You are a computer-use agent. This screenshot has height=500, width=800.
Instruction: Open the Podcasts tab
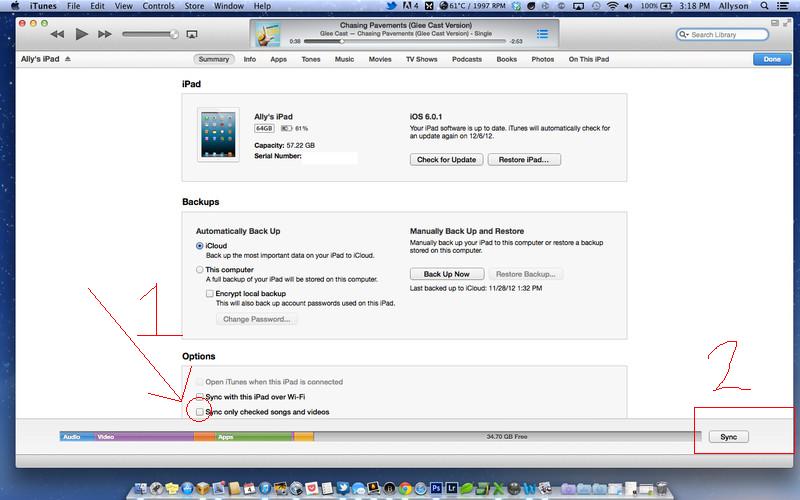[x=467, y=59]
